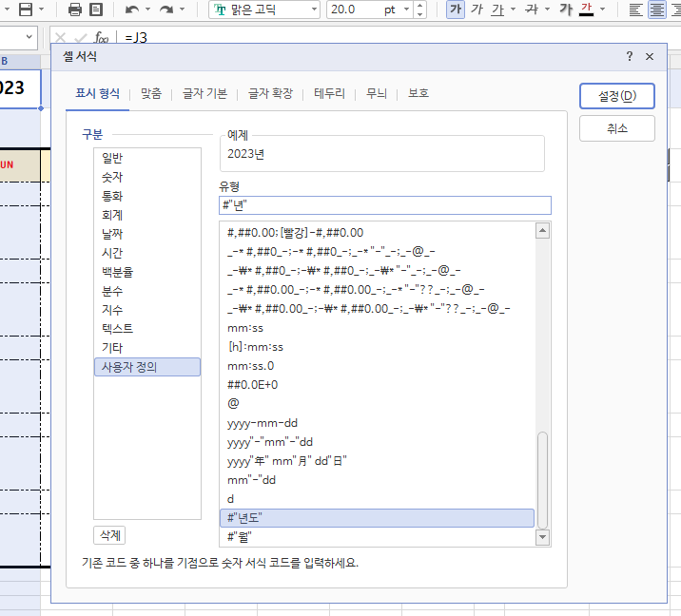Viewport: 681px width, 616px height.
Task: Click the format list scrollbar thumb
Action: (542, 480)
